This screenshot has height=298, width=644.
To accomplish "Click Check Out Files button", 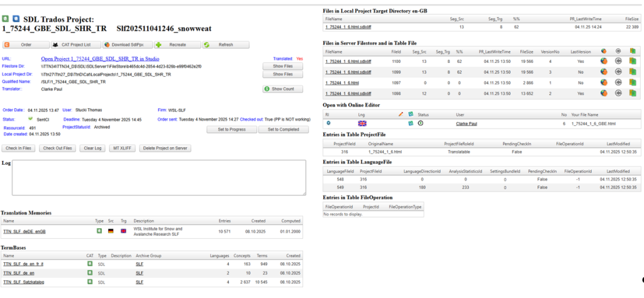I will 58,148.
